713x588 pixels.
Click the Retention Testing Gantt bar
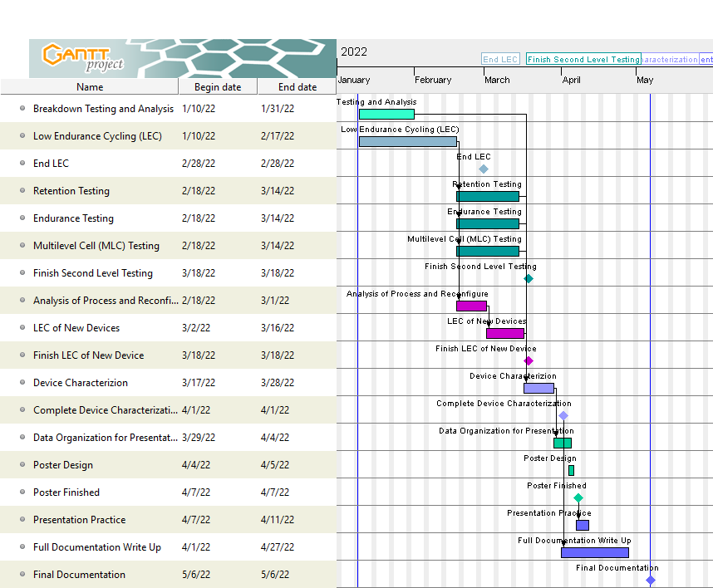[488, 196]
